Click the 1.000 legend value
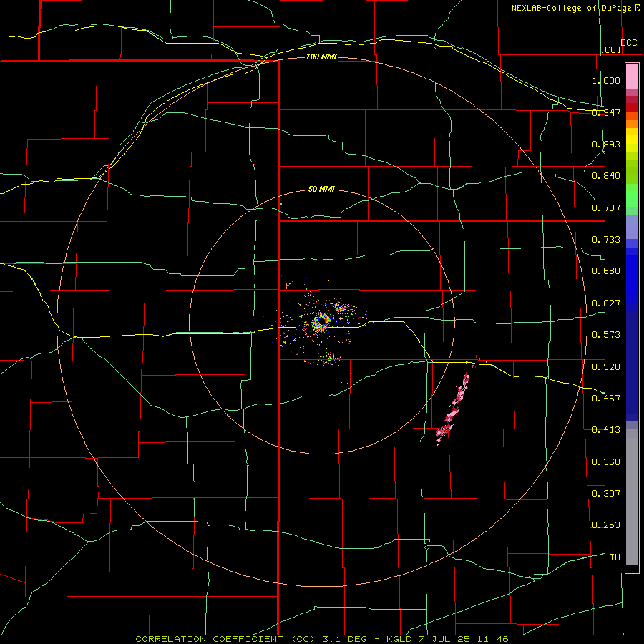644x644 pixels. 606,80
